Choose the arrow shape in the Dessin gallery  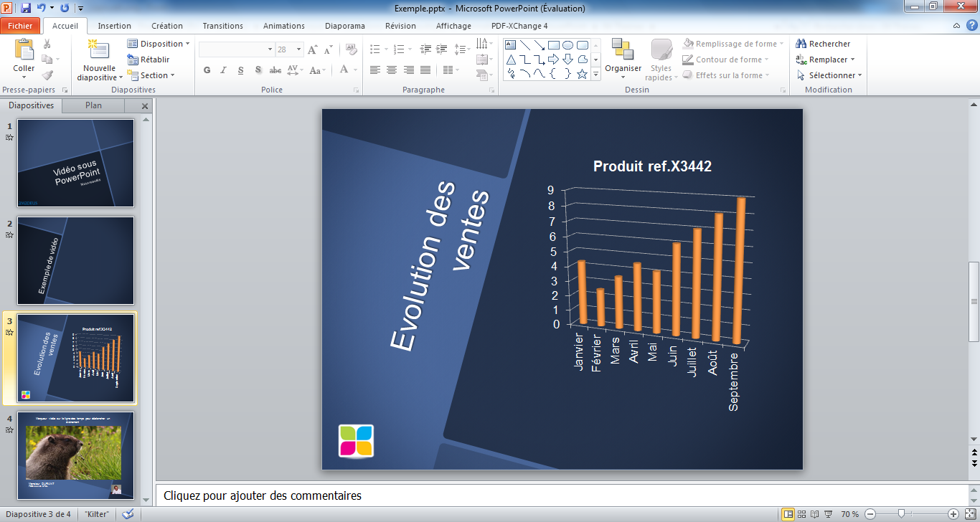click(553, 59)
